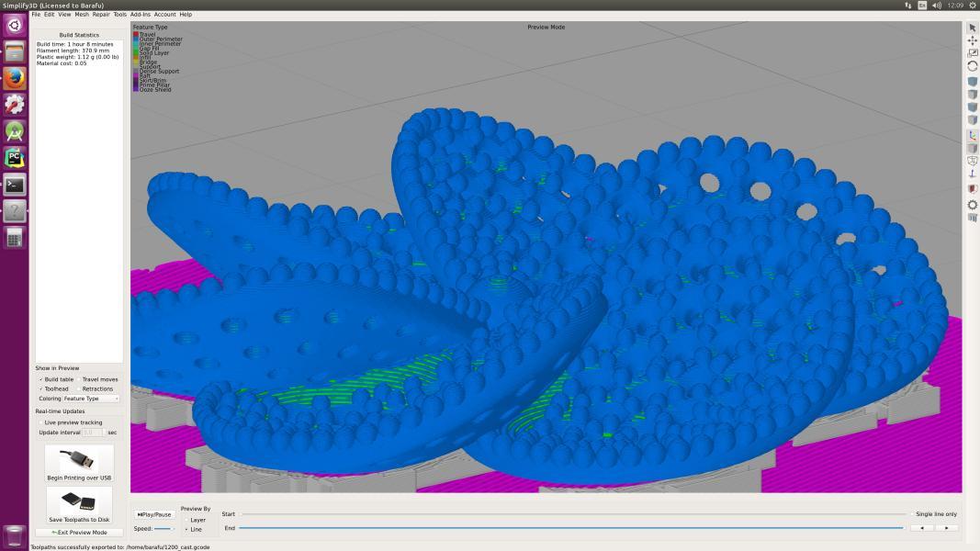Click Save Toolpaths to Disk

[x=78, y=501]
